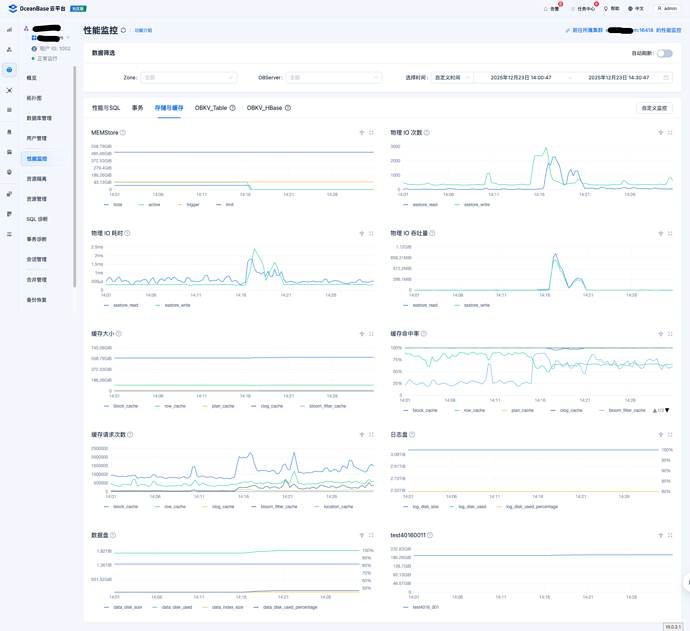The image size is (690, 631).
Task: Expand the OBServer filter dropdown
Action: click(x=333, y=77)
